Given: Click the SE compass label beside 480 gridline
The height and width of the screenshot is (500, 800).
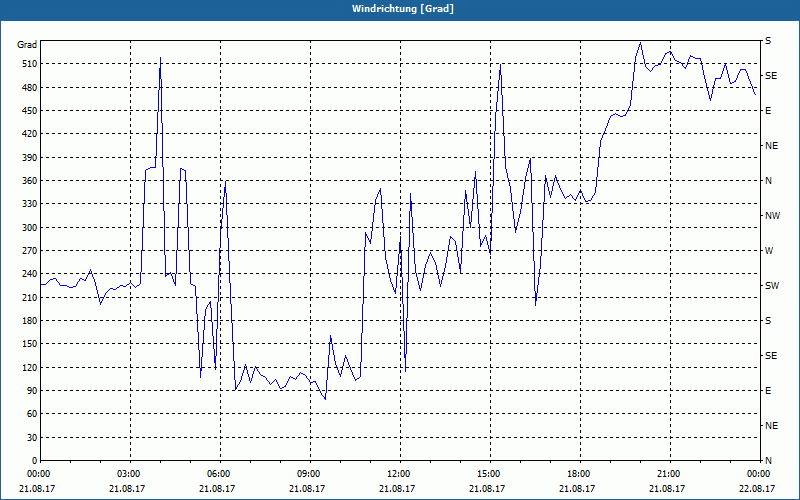Looking at the screenshot, I should [771, 76].
